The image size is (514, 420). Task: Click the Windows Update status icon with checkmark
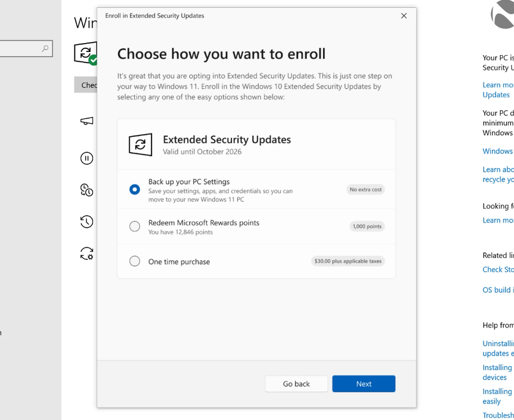(86, 53)
